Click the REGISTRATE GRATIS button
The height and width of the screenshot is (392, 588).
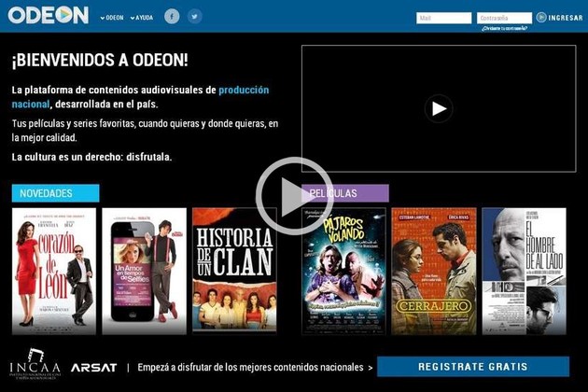click(472, 367)
